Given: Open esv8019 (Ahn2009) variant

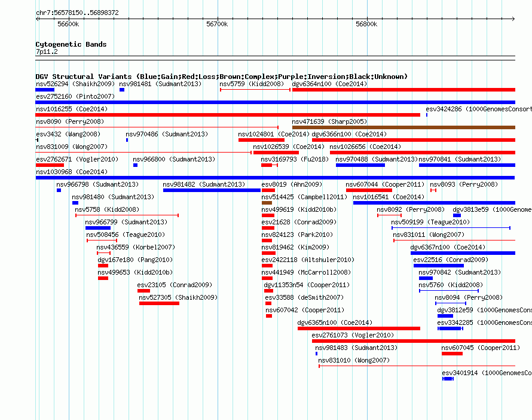Looking at the screenshot, I should click(292, 184).
